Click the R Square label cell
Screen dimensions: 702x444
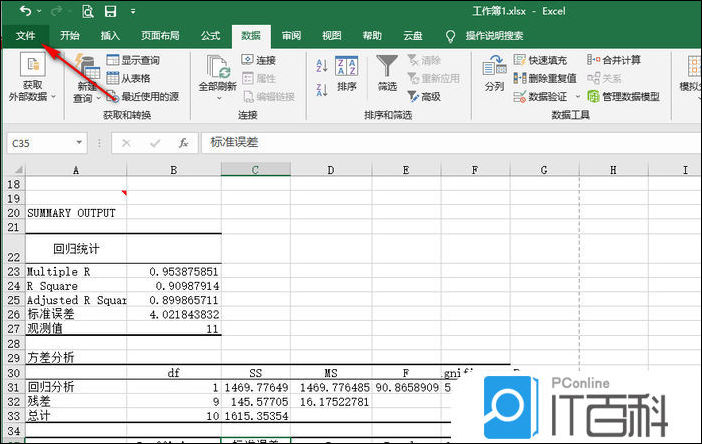coord(76,286)
